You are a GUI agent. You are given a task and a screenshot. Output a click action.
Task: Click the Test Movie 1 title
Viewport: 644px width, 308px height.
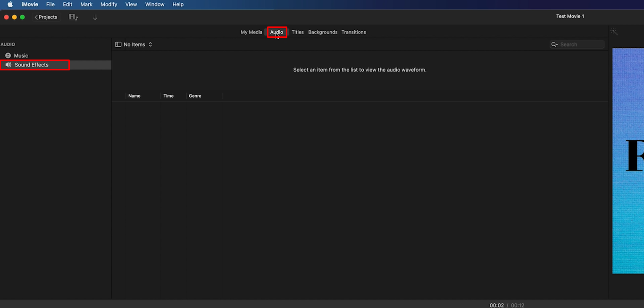click(570, 17)
